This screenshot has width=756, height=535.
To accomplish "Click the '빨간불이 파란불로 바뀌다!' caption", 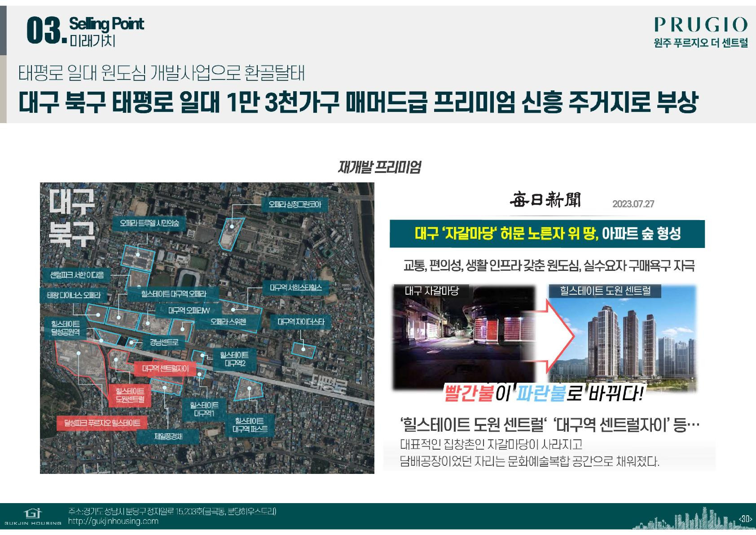I will point(544,394).
